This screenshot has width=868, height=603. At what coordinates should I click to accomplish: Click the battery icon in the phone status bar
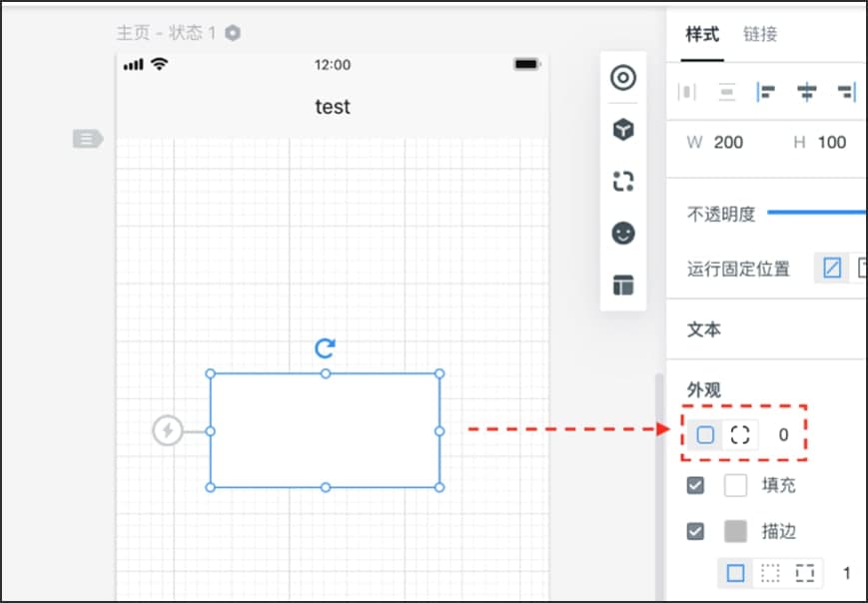(x=527, y=64)
